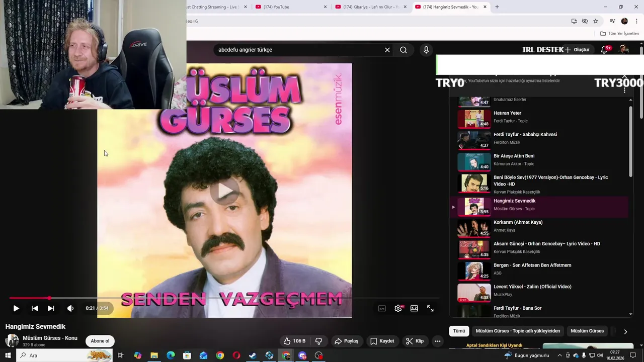
Task: Enter fullscreen mode in the player
Action: (x=430, y=308)
